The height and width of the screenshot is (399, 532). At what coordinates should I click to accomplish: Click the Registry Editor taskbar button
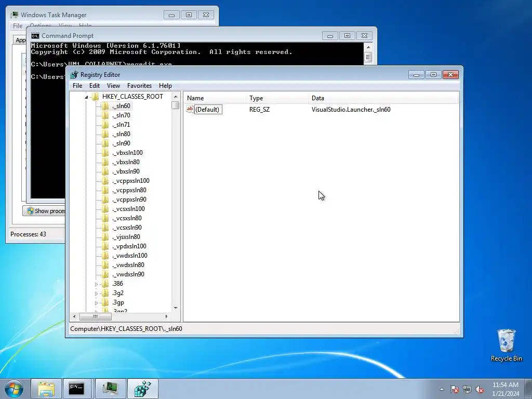click(142, 389)
